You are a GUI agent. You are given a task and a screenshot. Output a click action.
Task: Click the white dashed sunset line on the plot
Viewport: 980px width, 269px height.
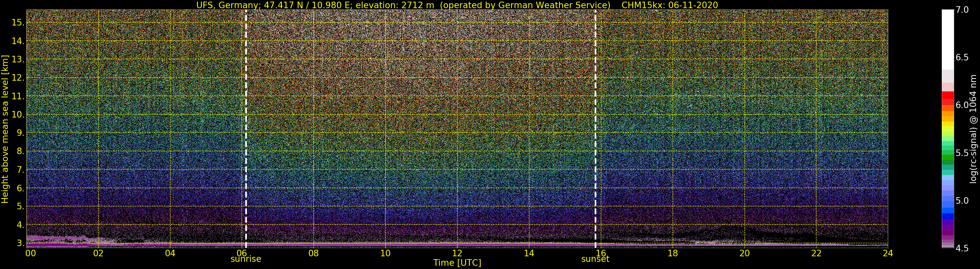595,129
